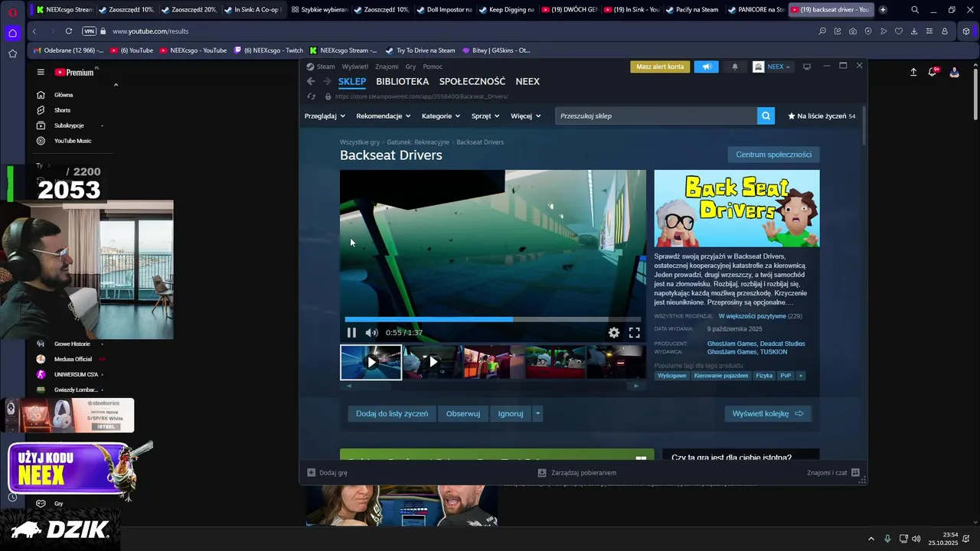Reload the Steam store page
Image resolution: width=980 pixels, height=551 pixels.
[x=311, y=96]
